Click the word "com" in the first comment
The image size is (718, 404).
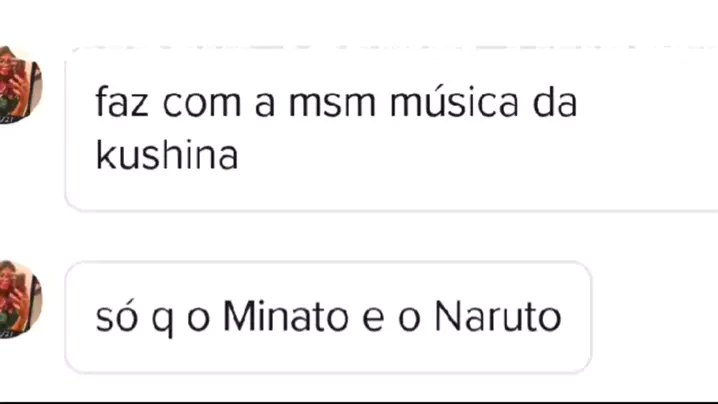202,104
